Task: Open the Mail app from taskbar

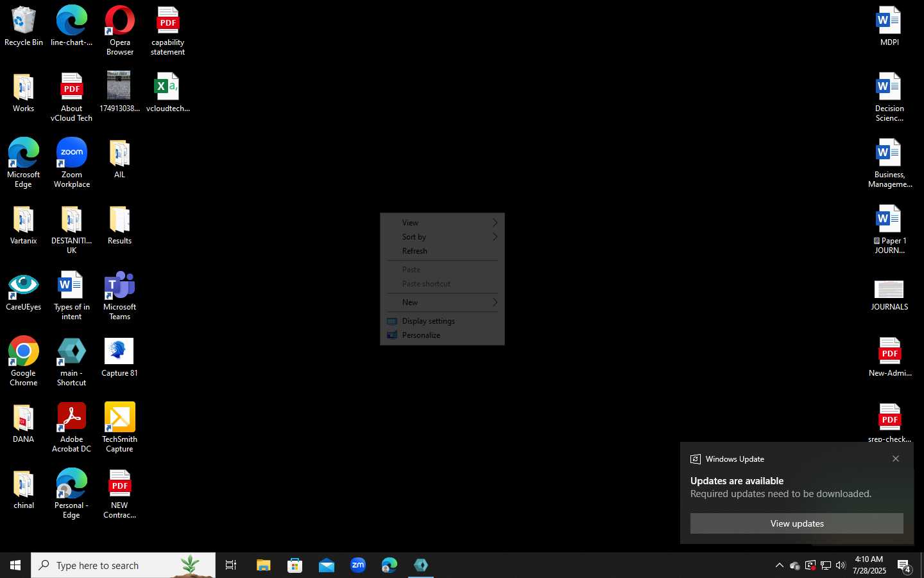Action: pos(326,565)
